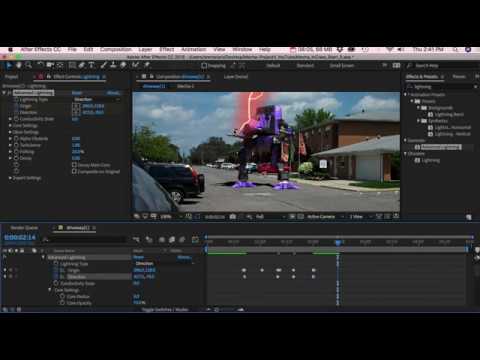Select the Type text tool
480x360 pixels.
pyautogui.click(x=91, y=65)
